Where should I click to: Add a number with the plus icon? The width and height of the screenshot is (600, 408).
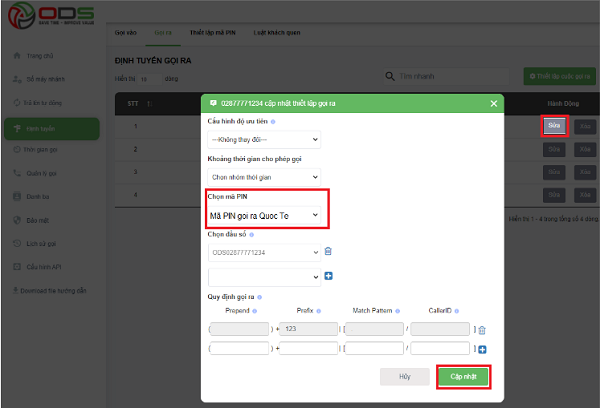pyautogui.click(x=328, y=276)
